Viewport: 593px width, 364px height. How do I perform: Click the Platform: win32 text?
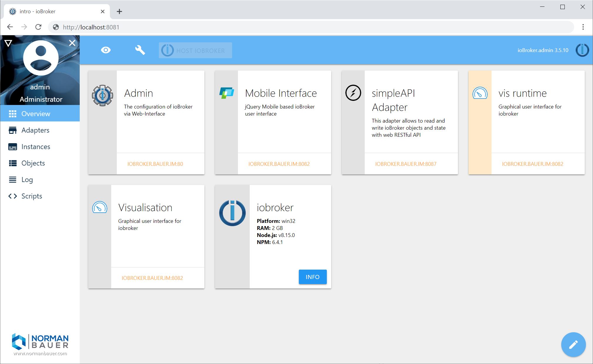point(276,221)
